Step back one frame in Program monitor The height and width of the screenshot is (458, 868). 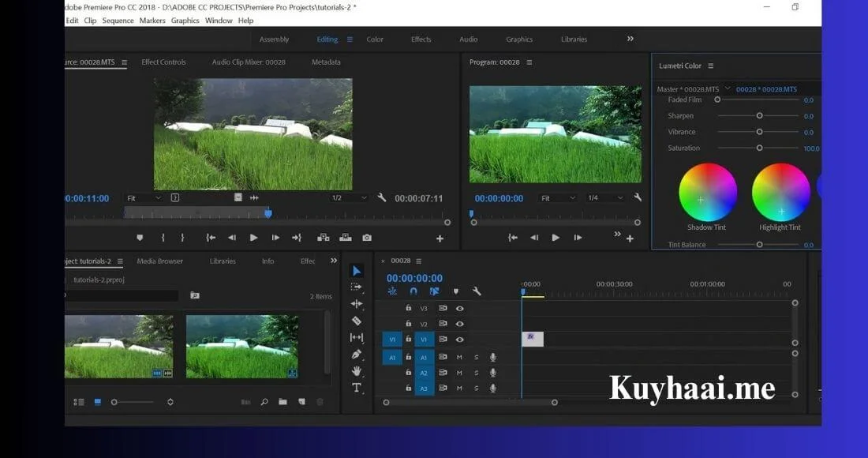tap(534, 238)
